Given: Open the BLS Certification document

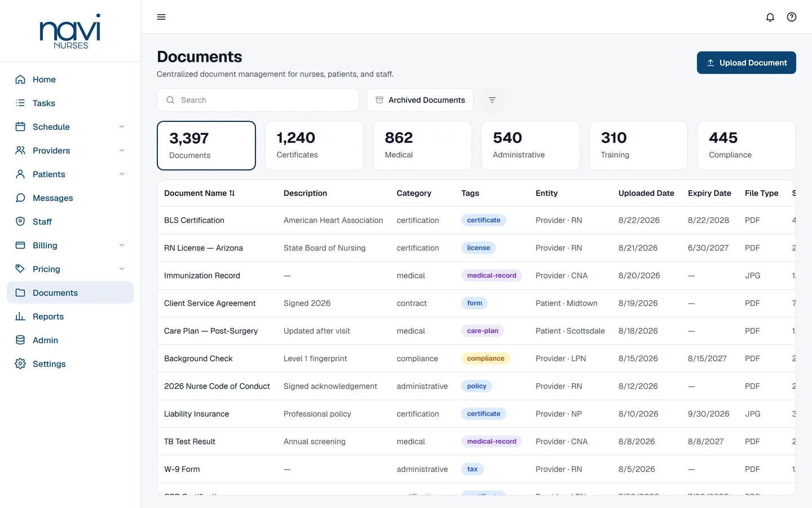Looking at the screenshot, I should pos(194,220).
